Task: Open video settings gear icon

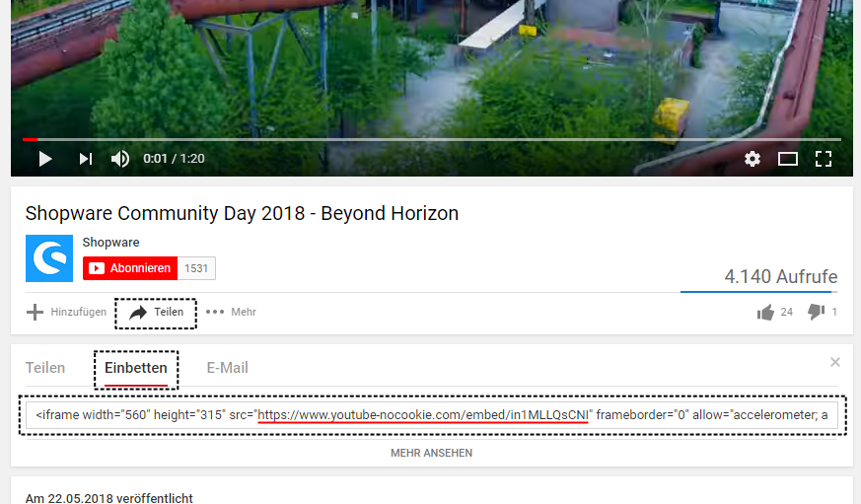Action: [x=753, y=159]
